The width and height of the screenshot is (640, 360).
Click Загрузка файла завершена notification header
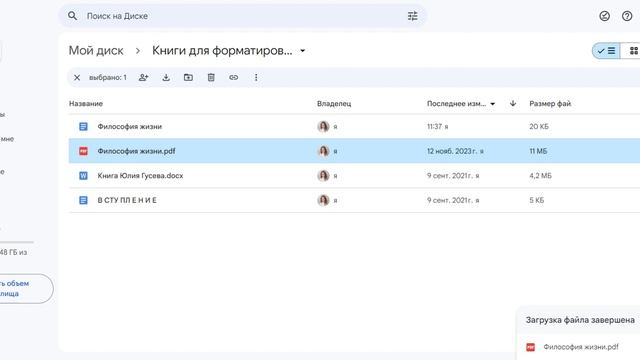(580, 320)
